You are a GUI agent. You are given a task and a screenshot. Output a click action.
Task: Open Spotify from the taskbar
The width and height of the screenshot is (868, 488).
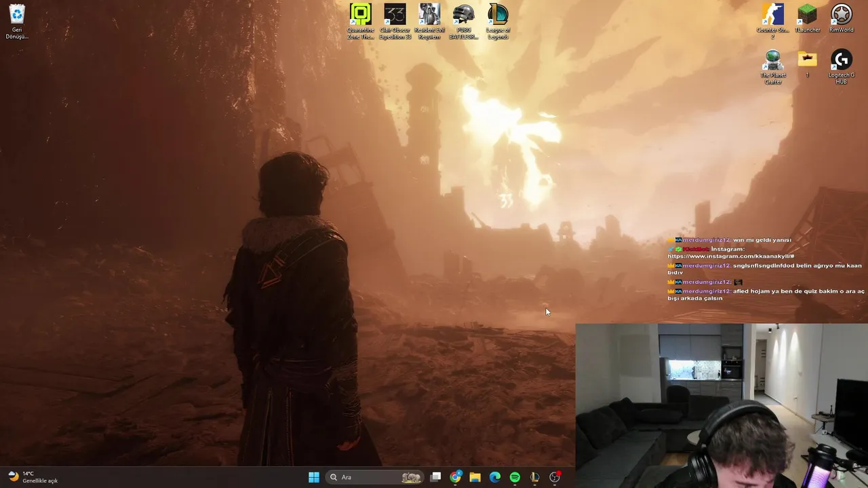tap(515, 477)
